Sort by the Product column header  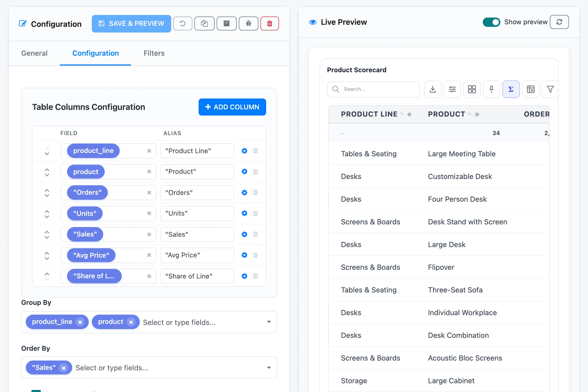pyautogui.click(x=446, y=114)
